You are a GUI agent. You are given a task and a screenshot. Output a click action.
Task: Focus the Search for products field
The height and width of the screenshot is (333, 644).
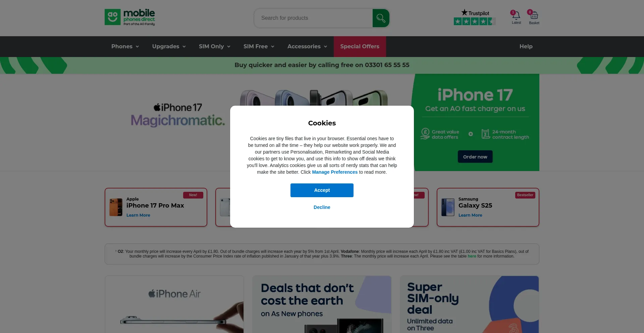click(313, 18)
